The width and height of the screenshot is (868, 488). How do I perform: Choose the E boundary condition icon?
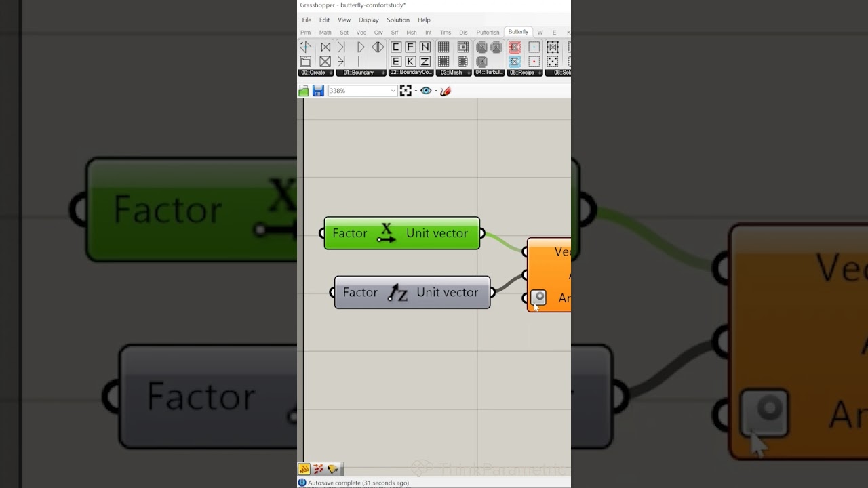coord(396,62)
